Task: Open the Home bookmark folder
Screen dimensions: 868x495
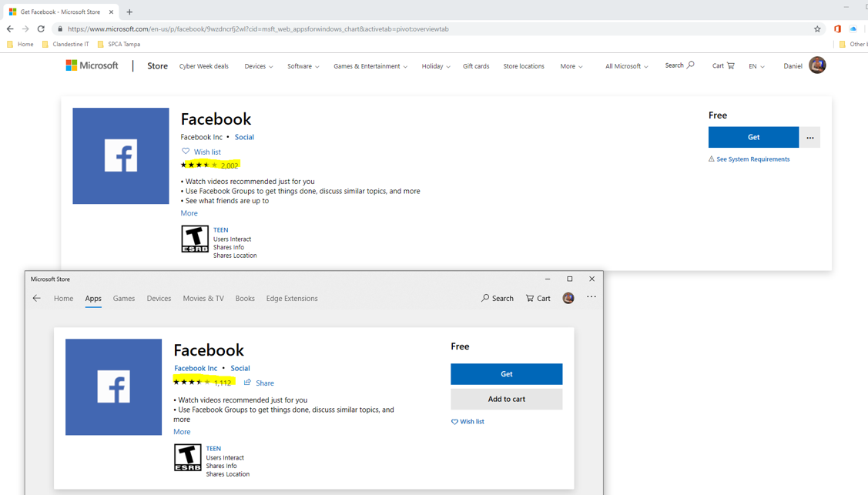Action: click(x=21, y=44)
